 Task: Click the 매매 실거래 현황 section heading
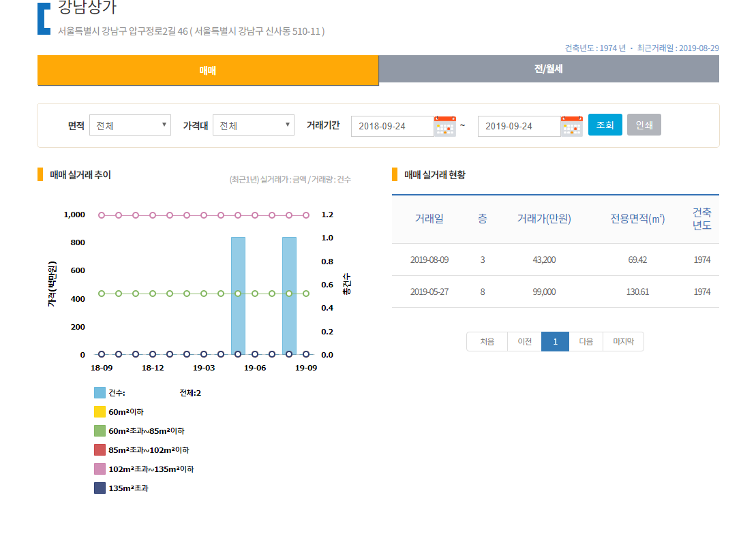click(434, 175)
